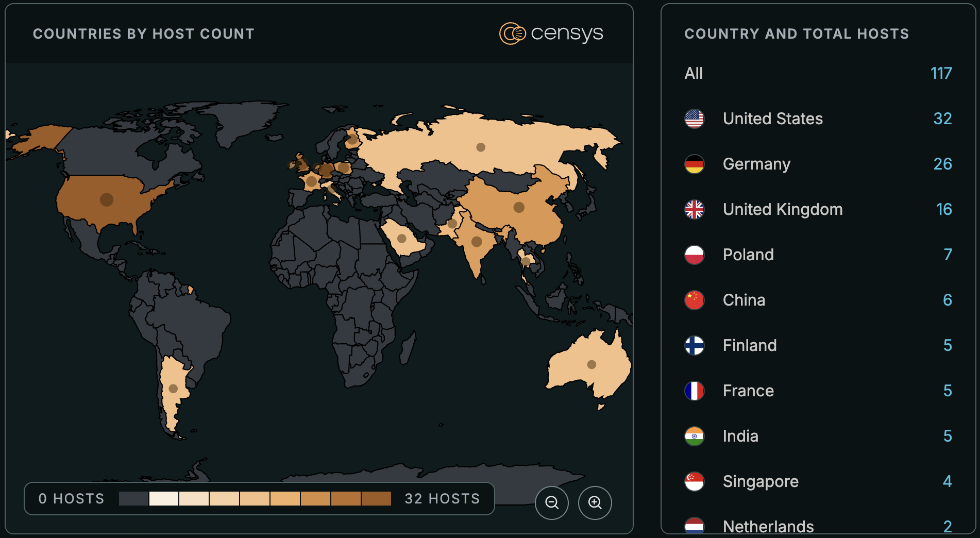Click the France flag icon
Viewport: 980px width, 538px height.
695,391
